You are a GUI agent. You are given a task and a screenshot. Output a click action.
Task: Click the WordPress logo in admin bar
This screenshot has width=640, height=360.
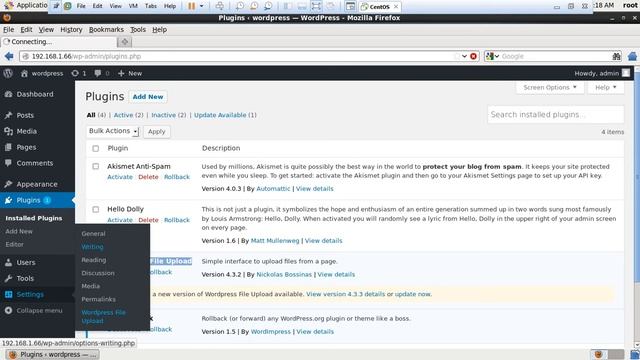pyautogui.click(x=8, y=73)
